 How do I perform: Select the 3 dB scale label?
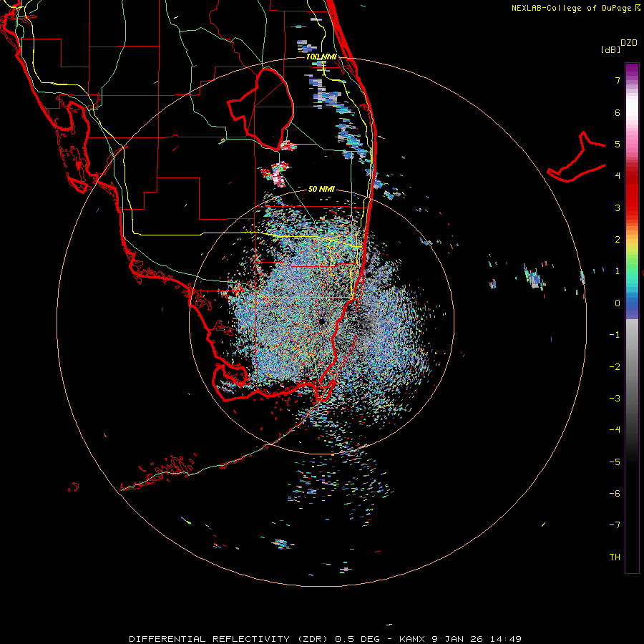618,208
